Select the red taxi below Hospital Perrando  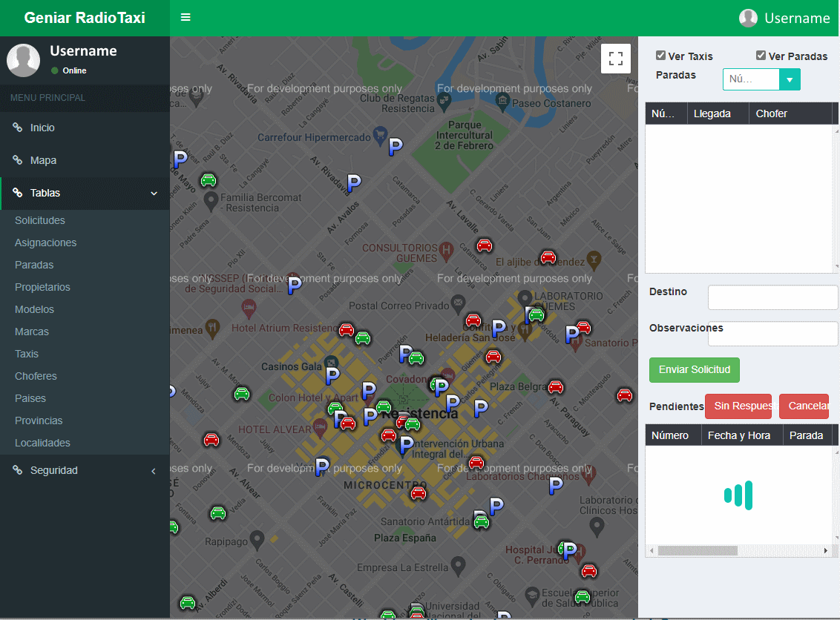pyautogui.click(x=588, y=571)
